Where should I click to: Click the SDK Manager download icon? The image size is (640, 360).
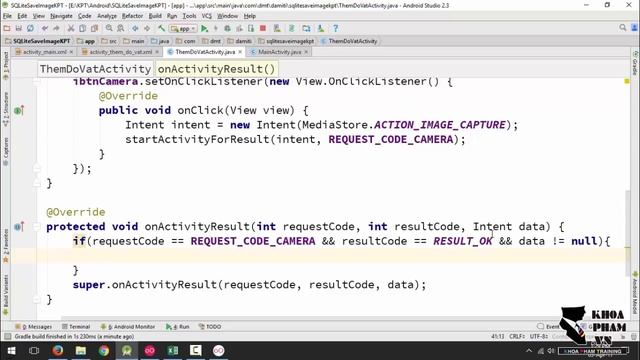coord(321,29)
